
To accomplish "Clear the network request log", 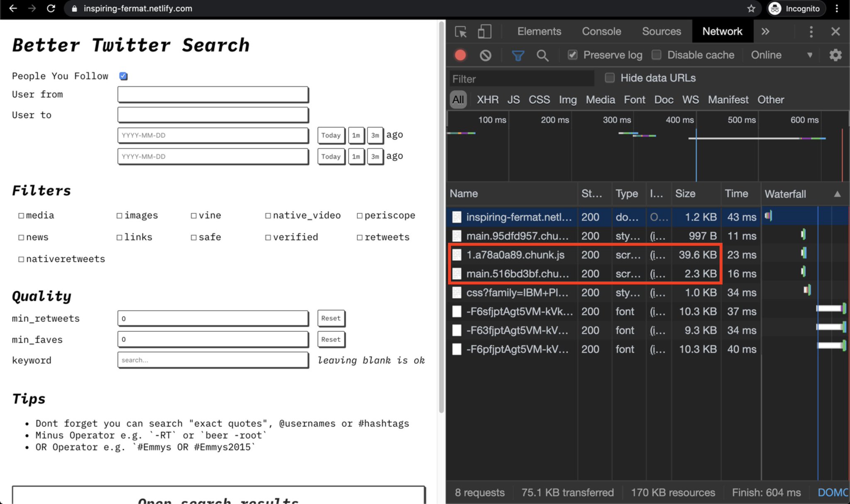I will pyautogui.click(x=486, y=55).
